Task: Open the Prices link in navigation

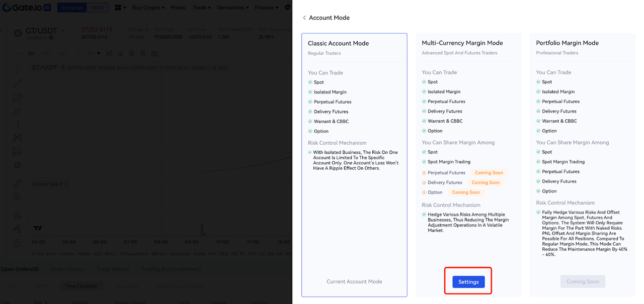Action: (x=178, y=8)
